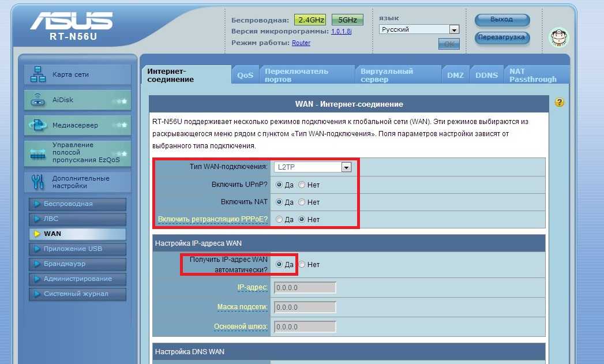Screen dimensions: 604x364
Task: Click the IP-адрес input field
Action: click(x=305, y=288)
